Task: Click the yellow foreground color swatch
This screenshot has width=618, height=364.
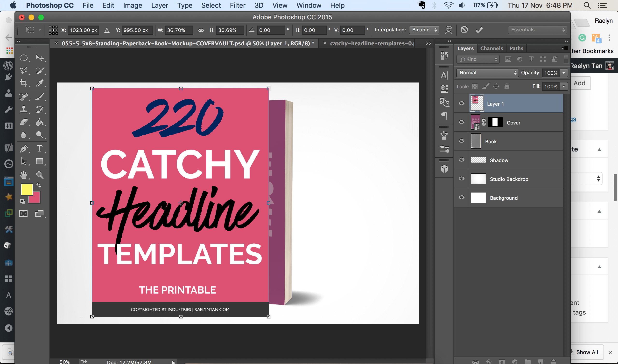Action: 27,190
